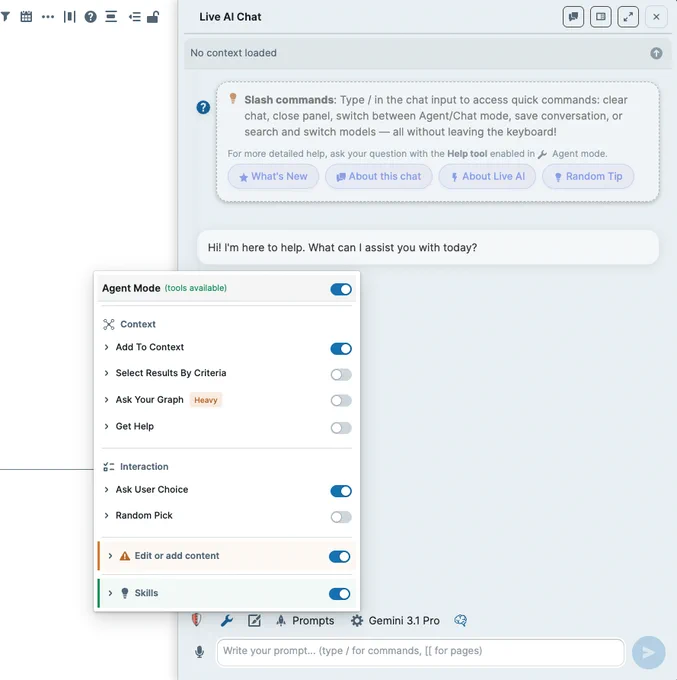677x680 pixels.
Task: Click the blue help circle beside the tip
Action: coord(203,107)
